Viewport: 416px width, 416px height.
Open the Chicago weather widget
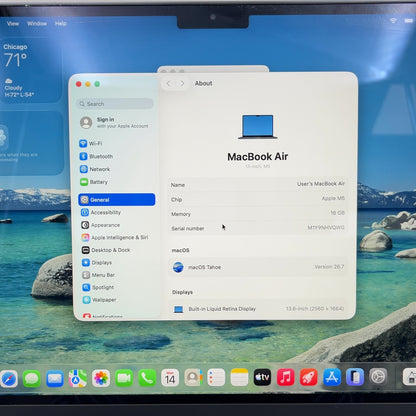click(31, 70)
